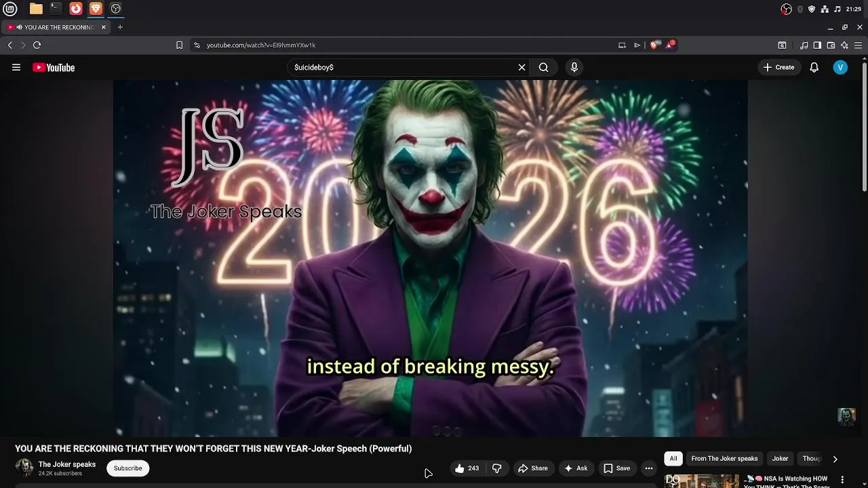Open the Files folder launcher in panel
Image resolution: width=868 pixels, height=488 pixels.
(x=36, y=9)
